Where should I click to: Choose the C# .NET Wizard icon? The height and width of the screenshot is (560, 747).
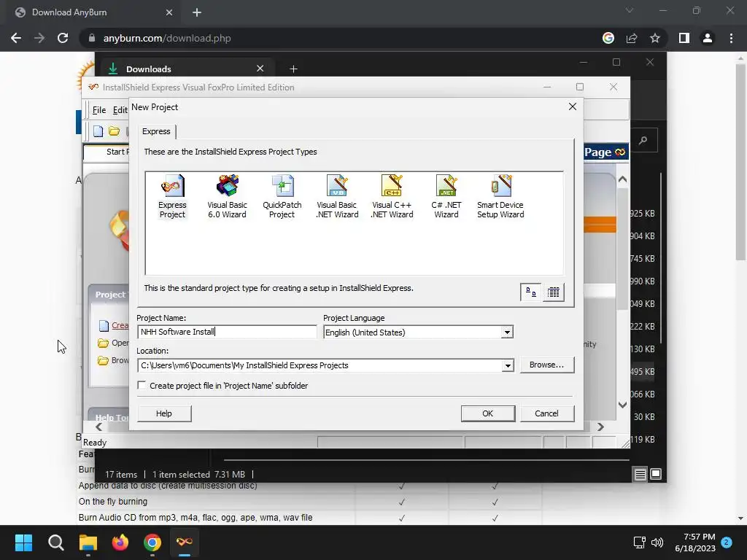(446, 196)
